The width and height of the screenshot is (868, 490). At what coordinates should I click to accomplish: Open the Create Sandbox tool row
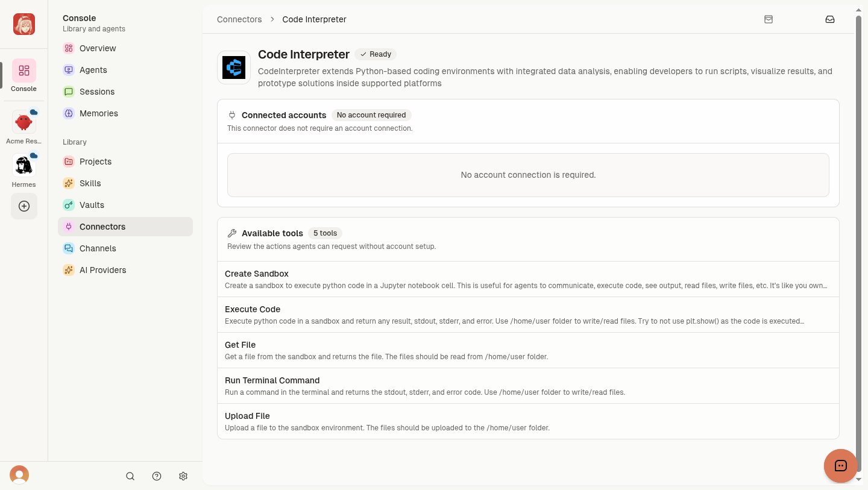click(528, 279)
